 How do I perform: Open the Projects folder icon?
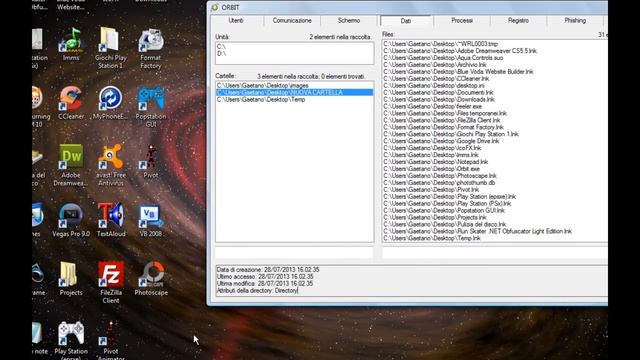pyautogui.click(x=71, y=279)
